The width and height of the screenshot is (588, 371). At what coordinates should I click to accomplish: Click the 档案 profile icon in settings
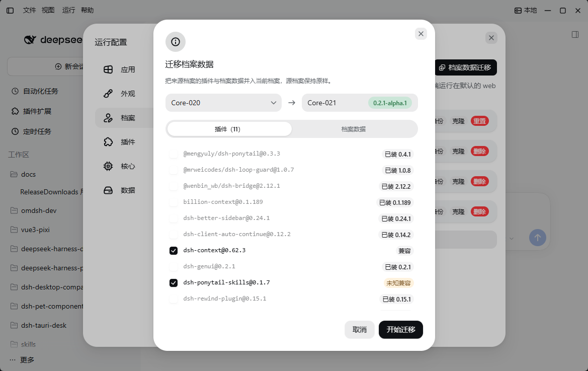pos(108,118)
